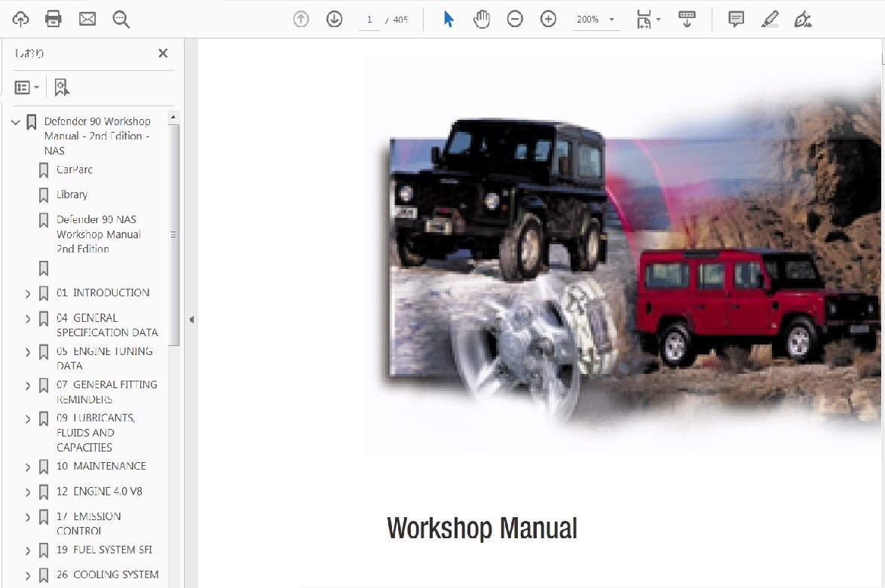The width and height of the screenshot is (885, 588).
Task: Open the 200% zoom level dropdown
Action: (x=596, y=20)
